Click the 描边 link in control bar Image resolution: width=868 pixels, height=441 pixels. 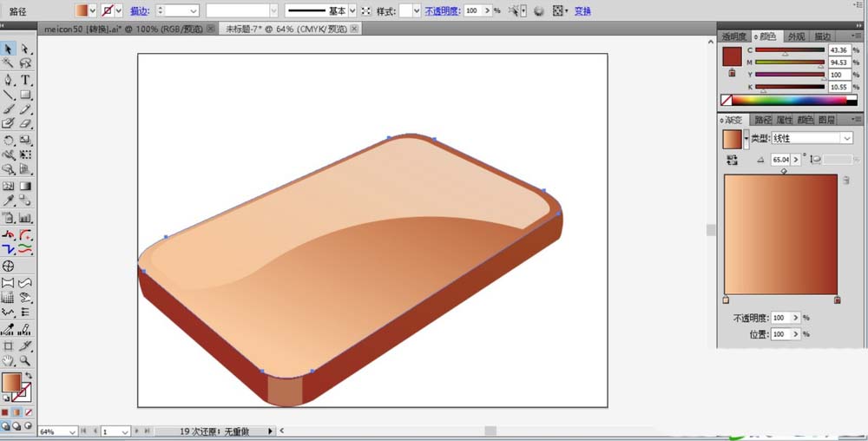tap(138, 11)
